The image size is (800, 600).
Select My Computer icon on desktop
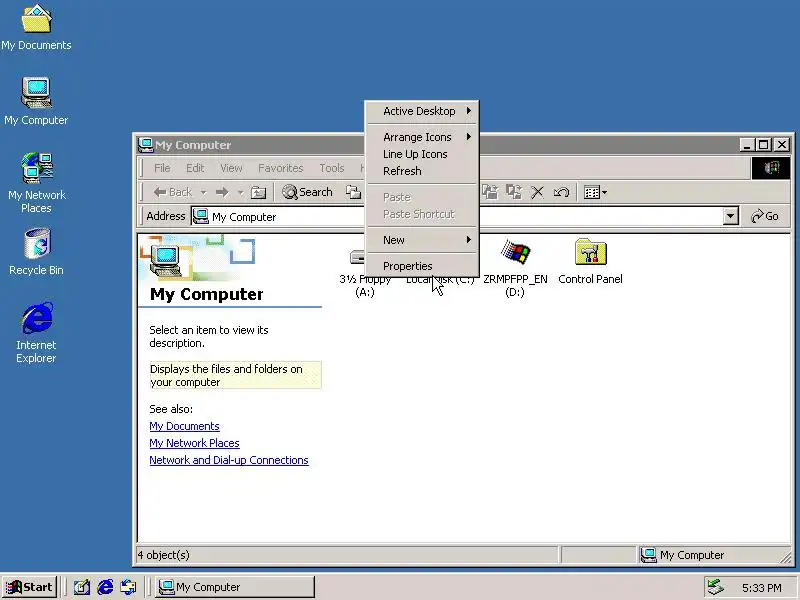(x=36, y=101)
